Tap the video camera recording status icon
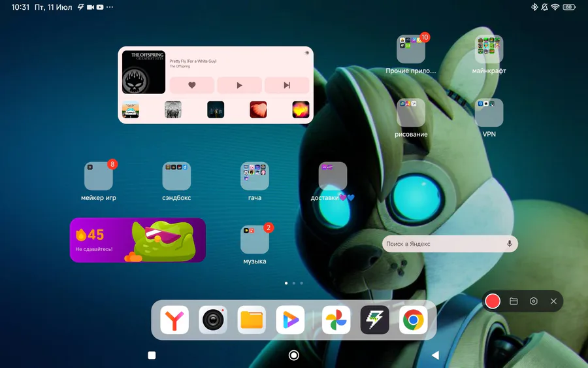This screenshot has width=588, height=368. pyautogui.click(x=90, y=7)
